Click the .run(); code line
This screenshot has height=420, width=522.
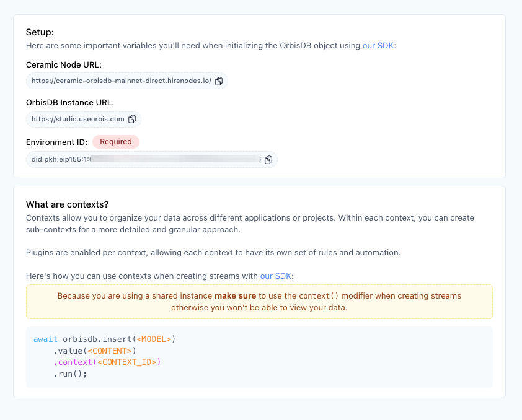[x=70, y=374]
